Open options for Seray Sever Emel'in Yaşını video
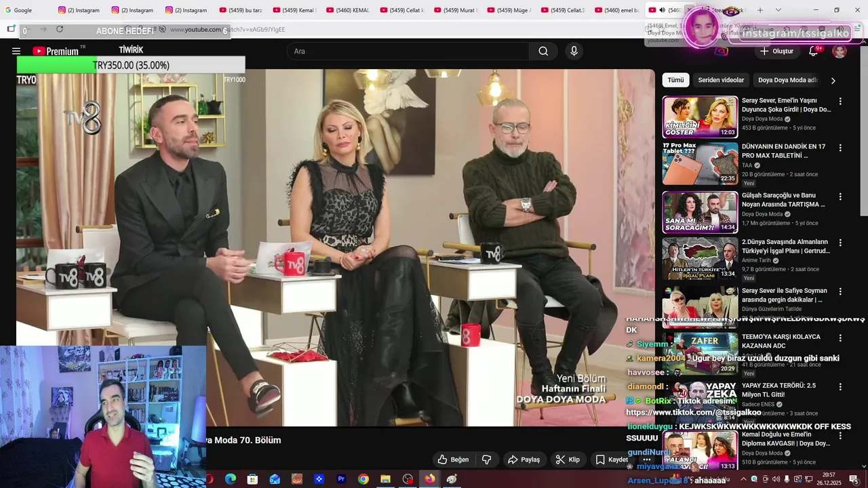 point(840,101)
